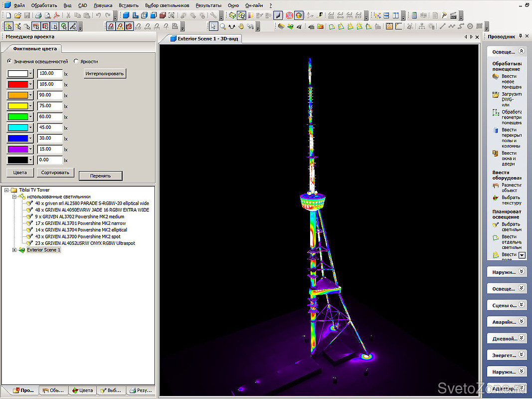Open the red color swatch dropdown
Screen dimensions: 532x399
(30, 84)
